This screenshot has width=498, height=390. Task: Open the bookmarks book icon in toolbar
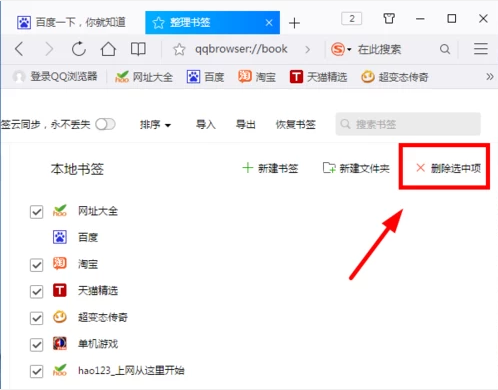[x=138, y=49]
